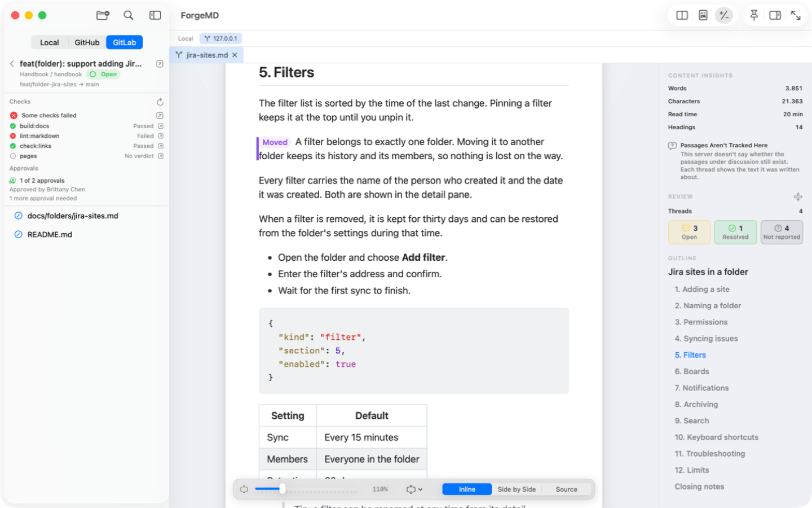
Task: Open the zoom fit dropdown in bottom bar
Action: [414, 489]
